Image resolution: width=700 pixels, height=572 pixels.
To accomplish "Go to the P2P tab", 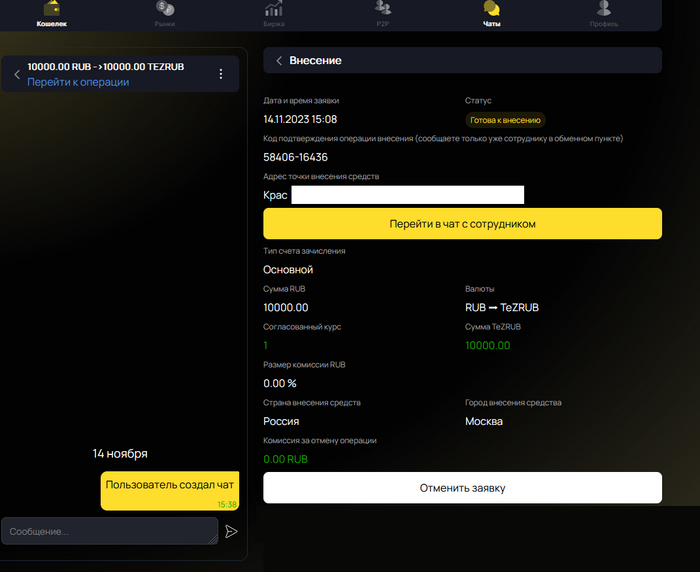I will coord(383,14).
